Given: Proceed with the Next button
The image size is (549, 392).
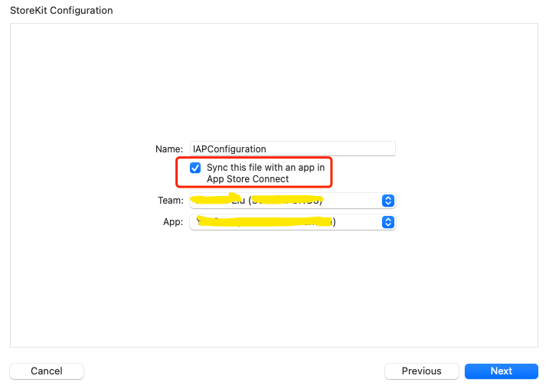Looking at the screenshot, I should coord(501,371).
